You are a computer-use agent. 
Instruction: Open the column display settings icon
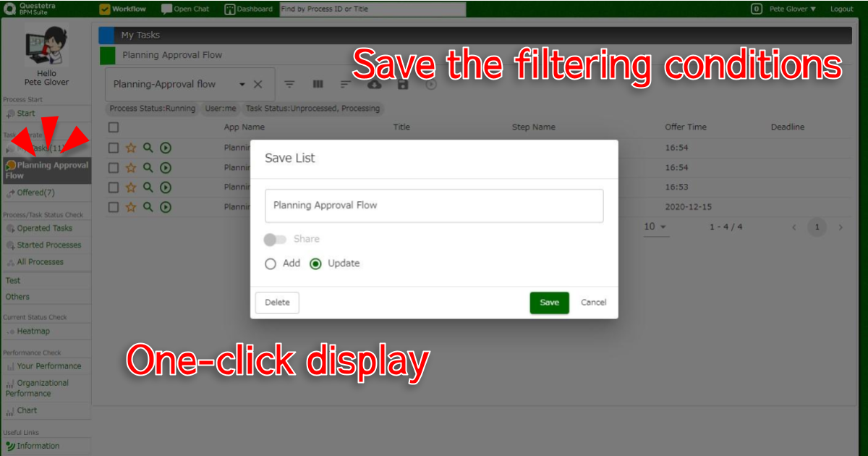[x=318, y=85]
